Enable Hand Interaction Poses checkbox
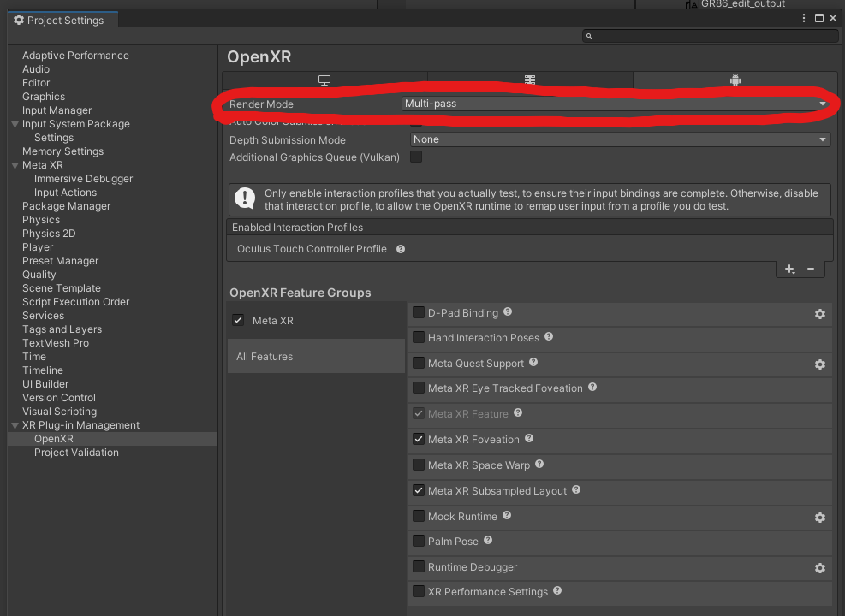Screen dimensions: 845x616 click(418, 337)
